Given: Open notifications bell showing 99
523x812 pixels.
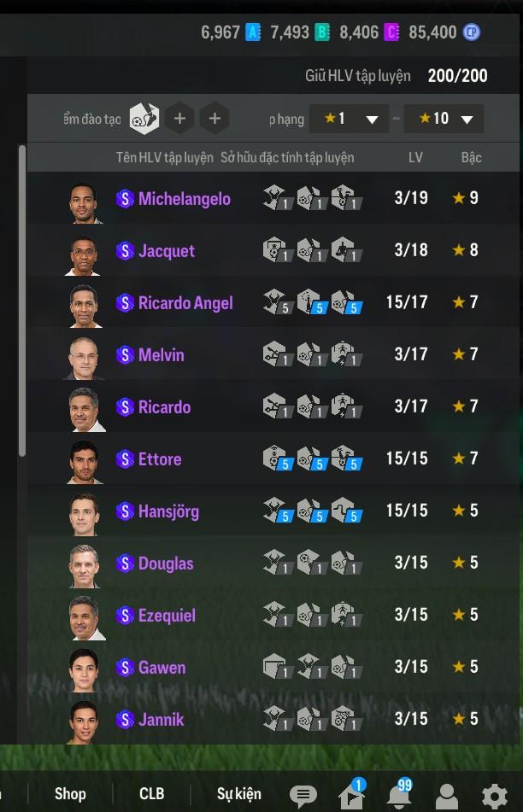Looking at the screenshot, I should (400, 793).
